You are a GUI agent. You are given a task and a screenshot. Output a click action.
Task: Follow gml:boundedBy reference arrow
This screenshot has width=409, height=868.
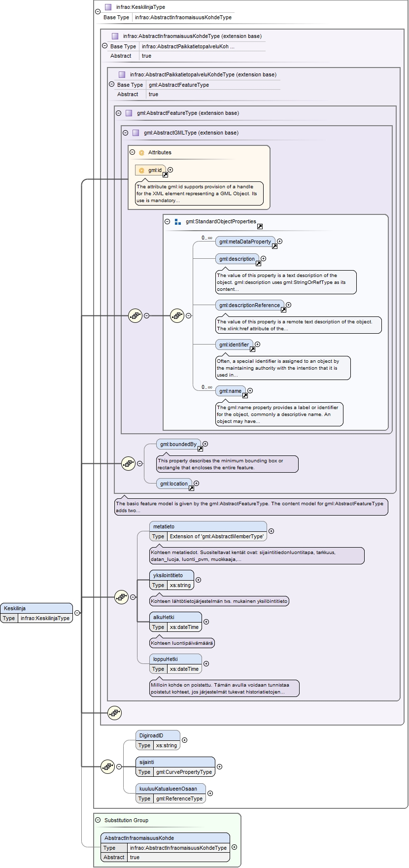[200, 449]
